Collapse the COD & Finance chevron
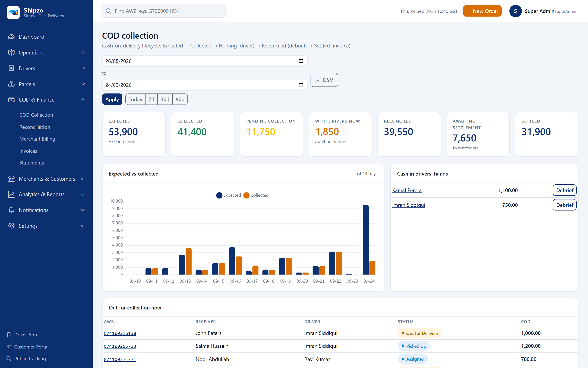Screen dimensions: 588x368 pos(83,100)
